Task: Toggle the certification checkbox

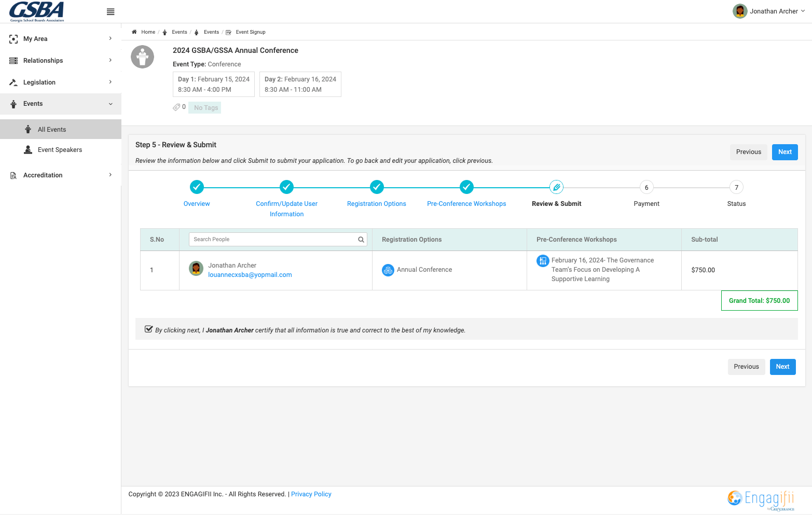Action: 149,329
